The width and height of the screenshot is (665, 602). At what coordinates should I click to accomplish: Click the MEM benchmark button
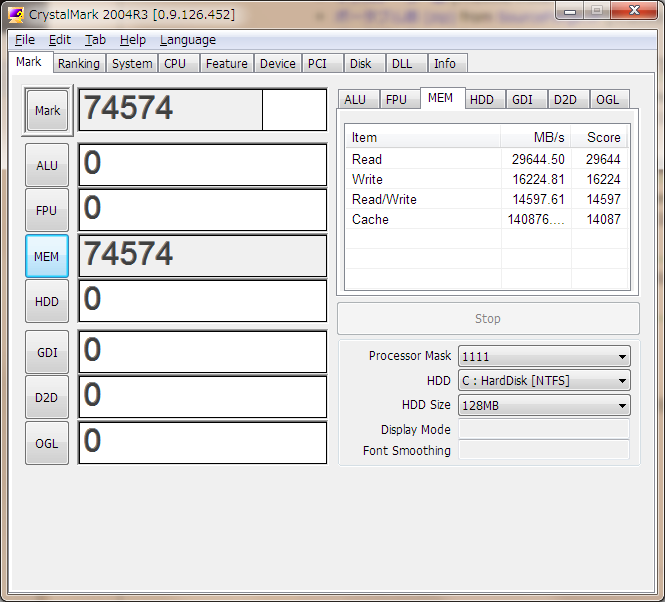click(x=47, y=256)
